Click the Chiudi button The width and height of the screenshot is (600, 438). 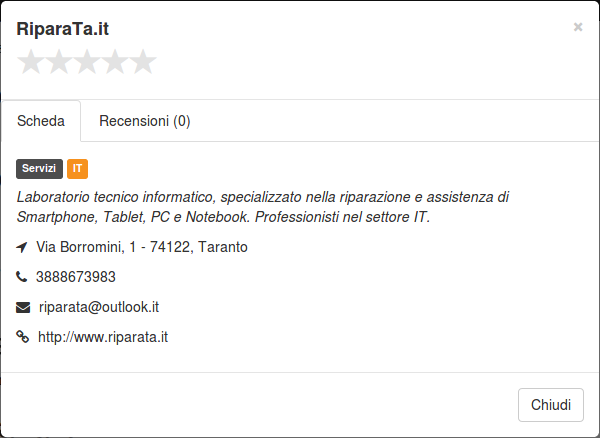click(551, 405)
